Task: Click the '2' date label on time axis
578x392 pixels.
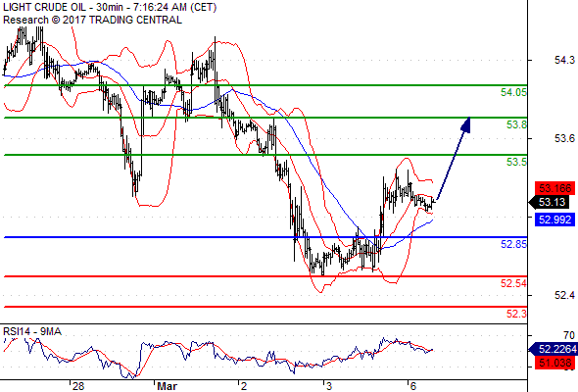Action: pos(244,386)
